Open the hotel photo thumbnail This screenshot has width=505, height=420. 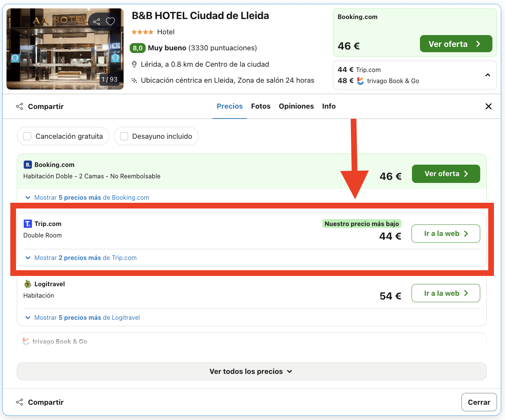tap(65, 49)
